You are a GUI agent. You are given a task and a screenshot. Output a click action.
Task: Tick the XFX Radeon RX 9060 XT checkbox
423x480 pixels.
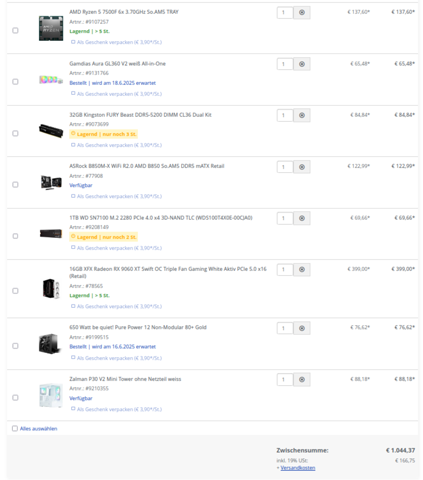(x=15, y=291)
